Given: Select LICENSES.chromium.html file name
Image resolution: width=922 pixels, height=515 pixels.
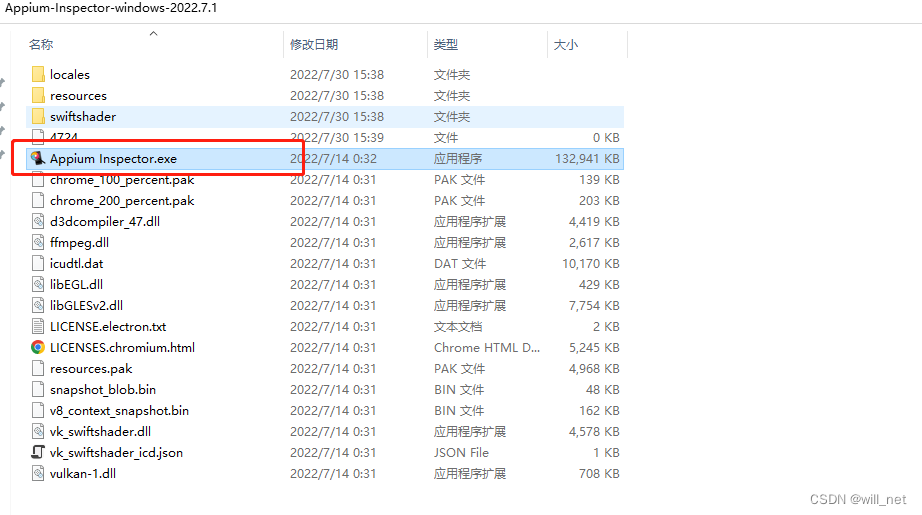Looking at the screenshot, I should coord(122,347).
